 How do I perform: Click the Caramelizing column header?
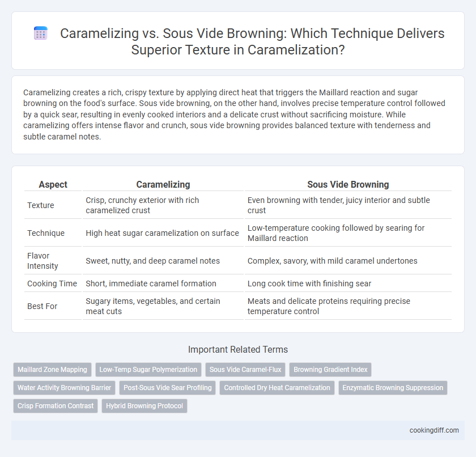pos(163,184)
